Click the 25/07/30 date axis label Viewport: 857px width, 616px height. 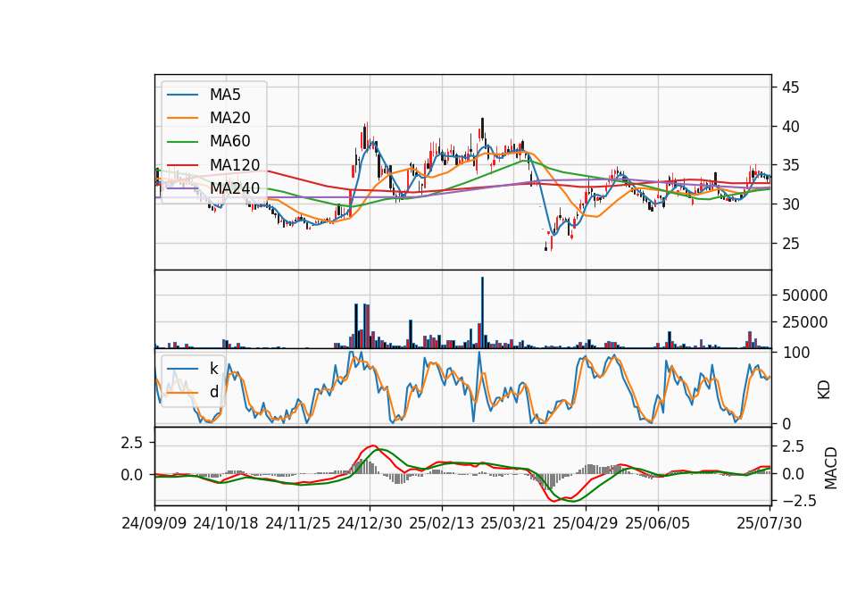[770, 523]
